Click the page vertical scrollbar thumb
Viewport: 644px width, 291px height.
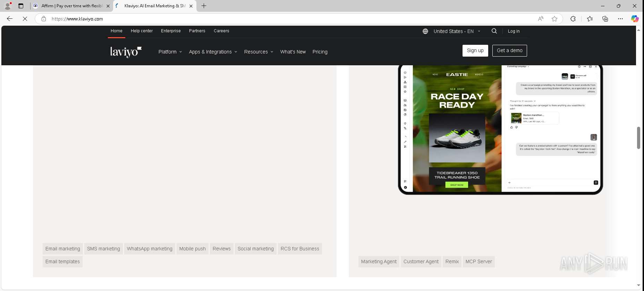point(638,138)
